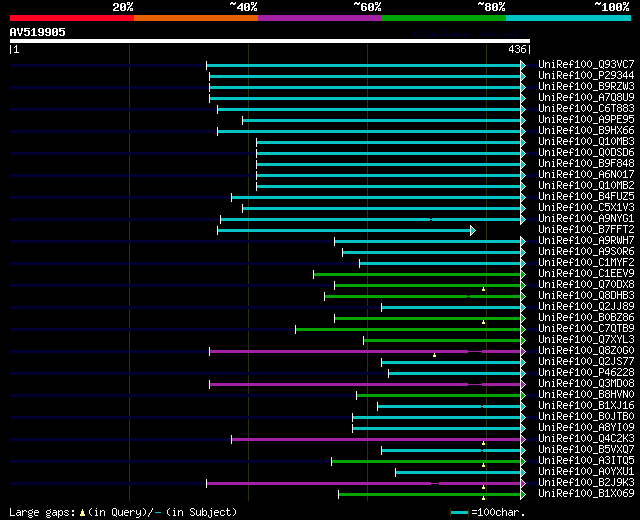Click the 100char scale bar legend
640x520 pixels.
[459, 512]
